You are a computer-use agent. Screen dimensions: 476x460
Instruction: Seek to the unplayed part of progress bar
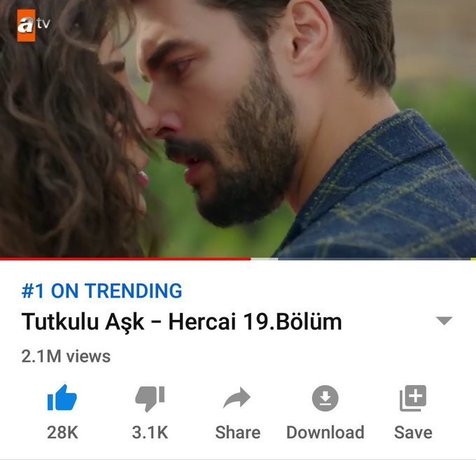[373, 259]
